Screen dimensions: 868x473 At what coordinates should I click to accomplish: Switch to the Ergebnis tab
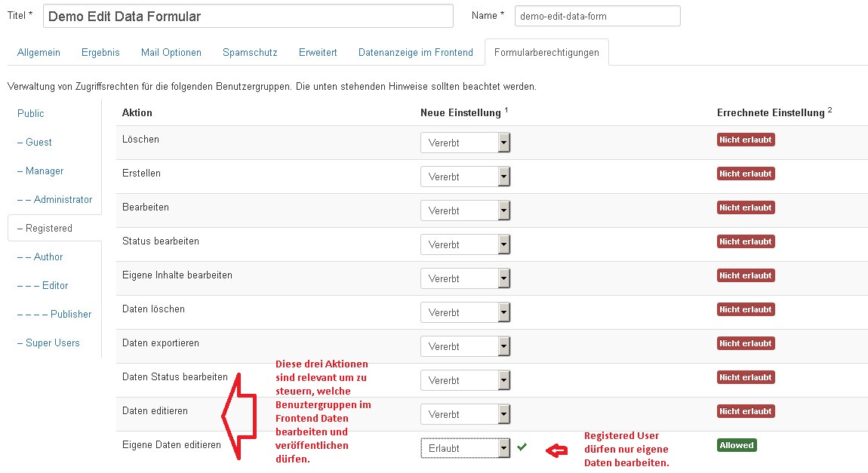(99, 53)
